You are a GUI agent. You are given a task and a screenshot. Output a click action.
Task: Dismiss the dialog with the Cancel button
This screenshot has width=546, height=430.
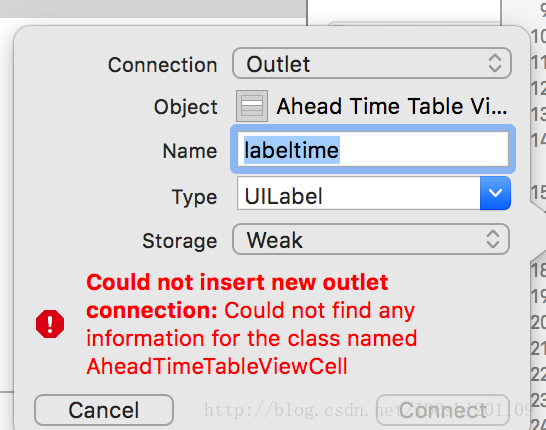pyautogui.click(x=104, y=410)
